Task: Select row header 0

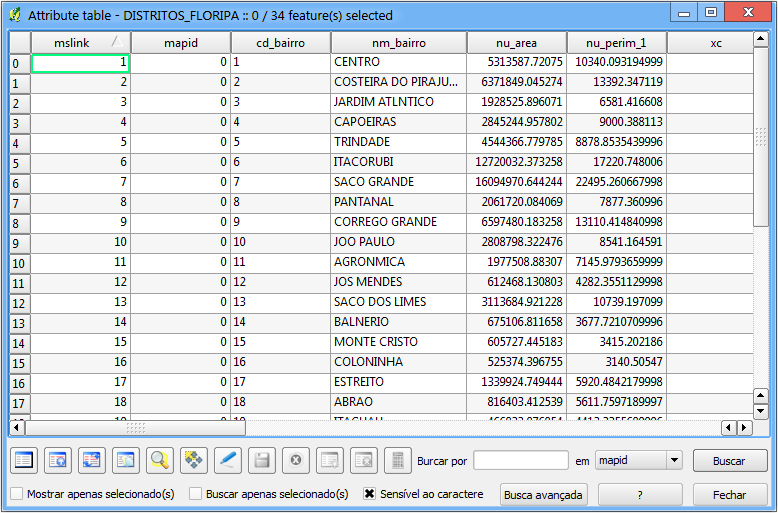Action: pyautogui.click(x=20, y=64)
